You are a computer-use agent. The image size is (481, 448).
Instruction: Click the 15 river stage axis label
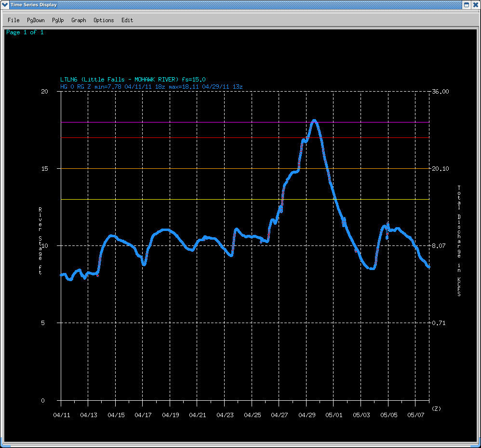(45, 168)
